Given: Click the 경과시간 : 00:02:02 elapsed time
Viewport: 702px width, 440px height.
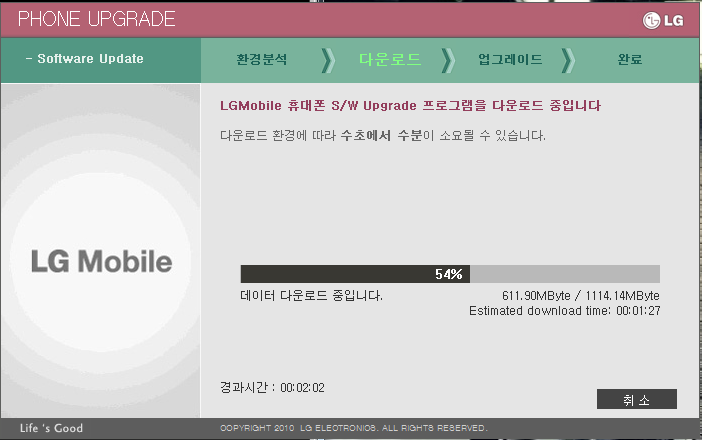Looking at the screenshot, I should [272, 387].
